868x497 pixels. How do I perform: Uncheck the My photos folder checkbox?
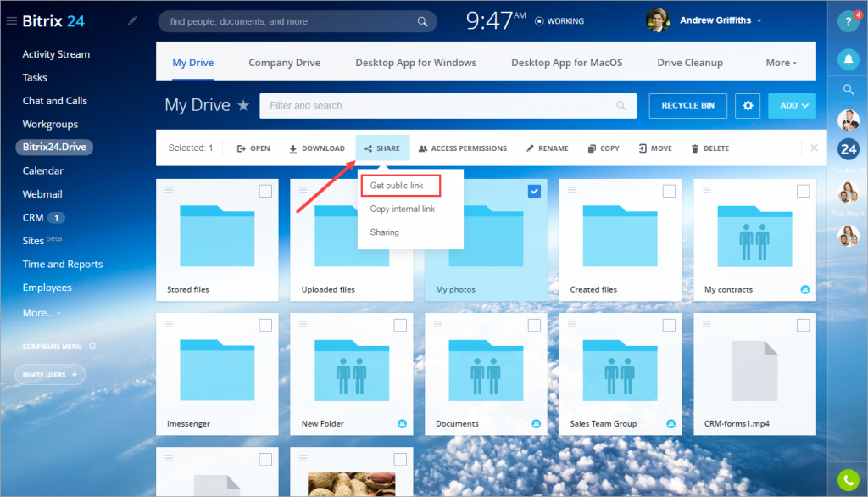pyautogui.click(x=534, y=191)
